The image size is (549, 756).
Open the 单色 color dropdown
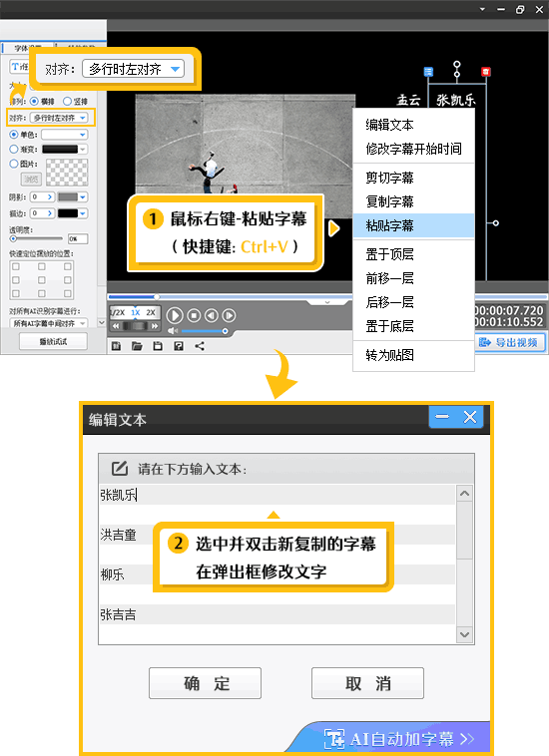pyautogui.click(x=65, y=135)
